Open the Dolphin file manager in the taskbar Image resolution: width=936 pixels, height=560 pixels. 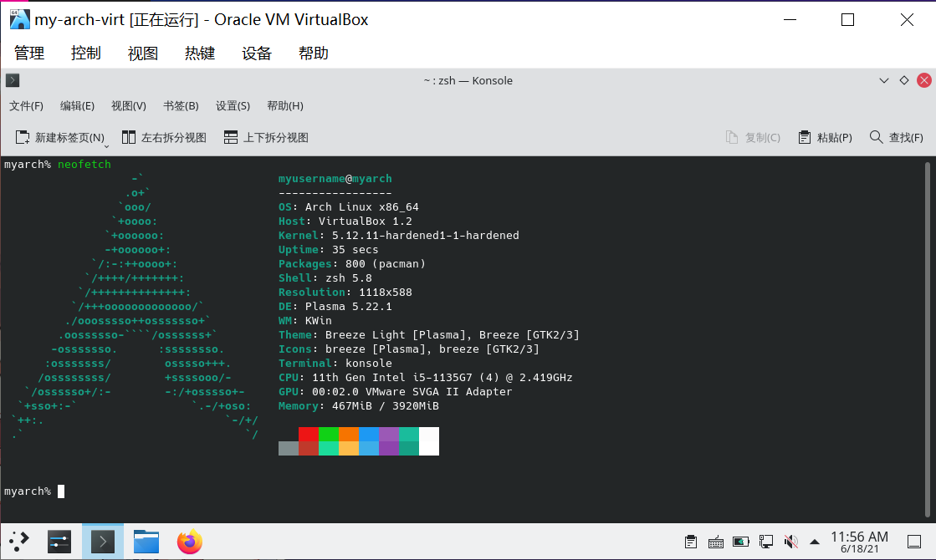(146, 542)
